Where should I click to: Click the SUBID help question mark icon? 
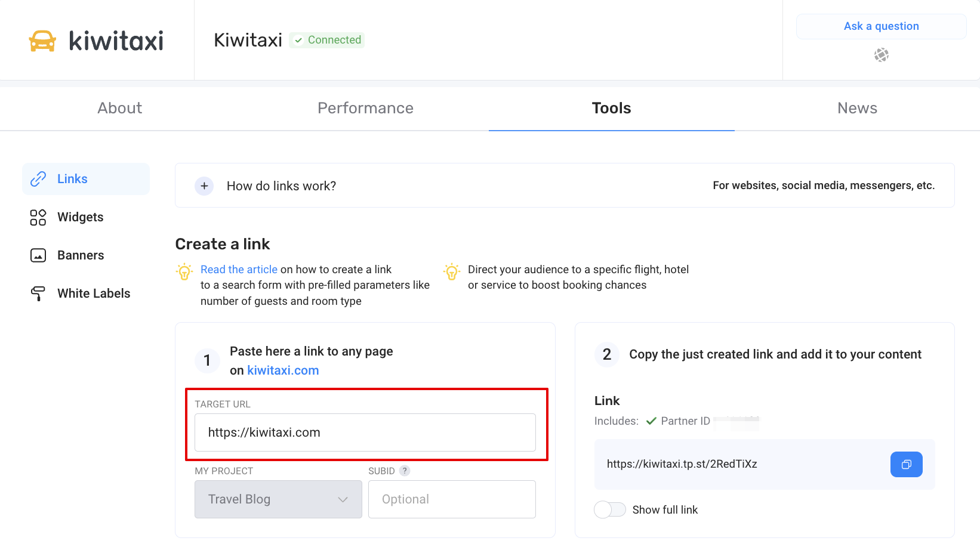[405, 471]
